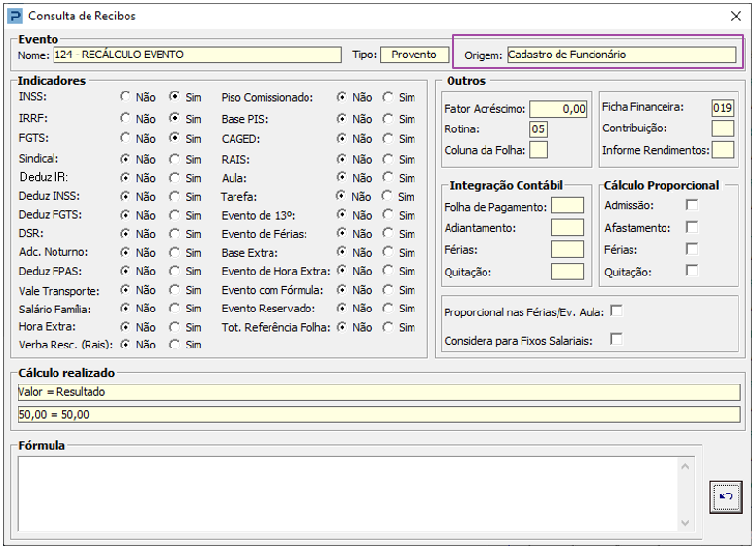The image size is (756, 549).
Task: Select Sim for Vale Transporte
Action: click(x=174, y=290)
